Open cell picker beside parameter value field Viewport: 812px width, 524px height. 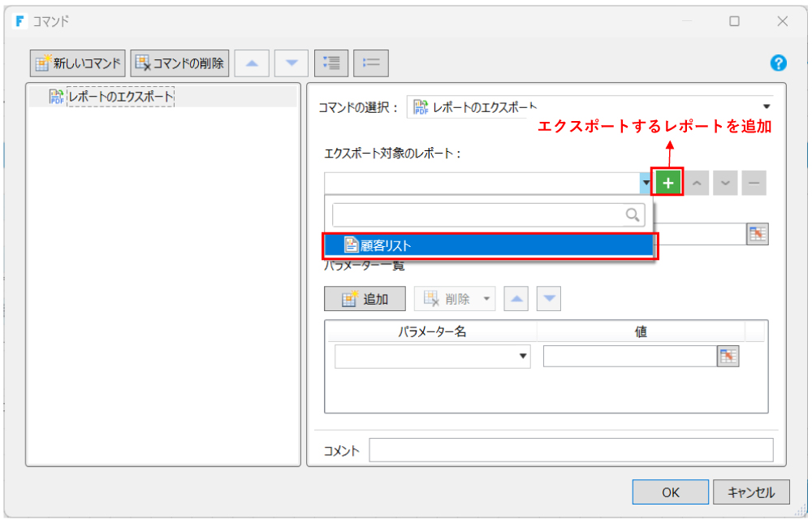click(x=728, y=356)
